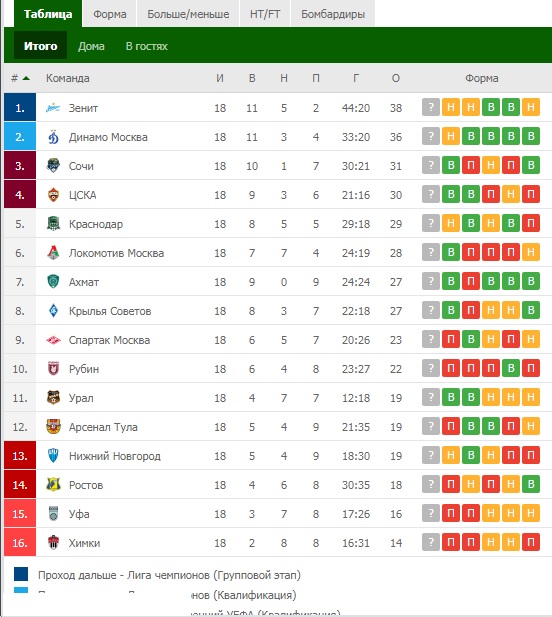
Task: Open the Больше/меньше tab
Action: 188,14
